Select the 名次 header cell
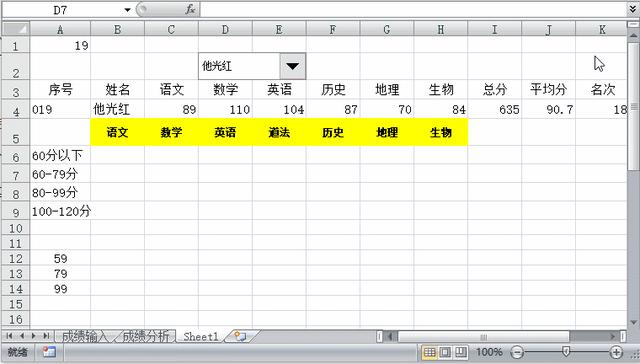The width and height of the screenshot is (640, 364). tap(601, 89)
